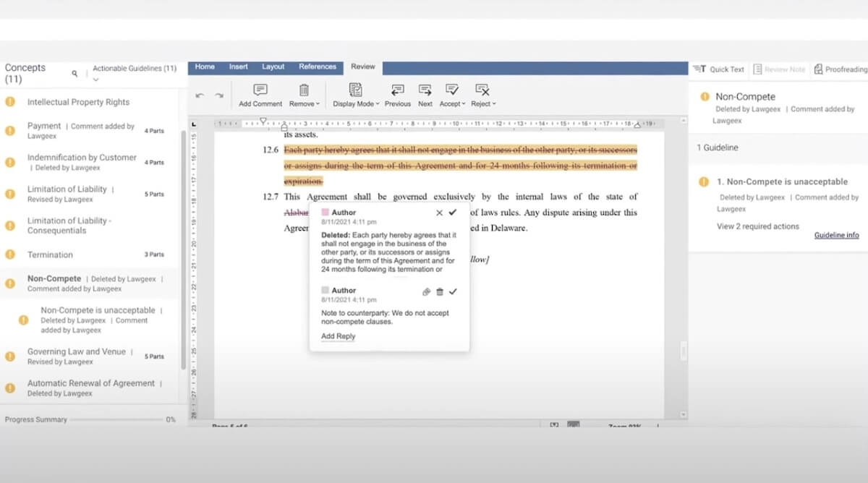Click the Concepts search magnifier icon
The height and width of the screenshot is (483, 868).
75,74
